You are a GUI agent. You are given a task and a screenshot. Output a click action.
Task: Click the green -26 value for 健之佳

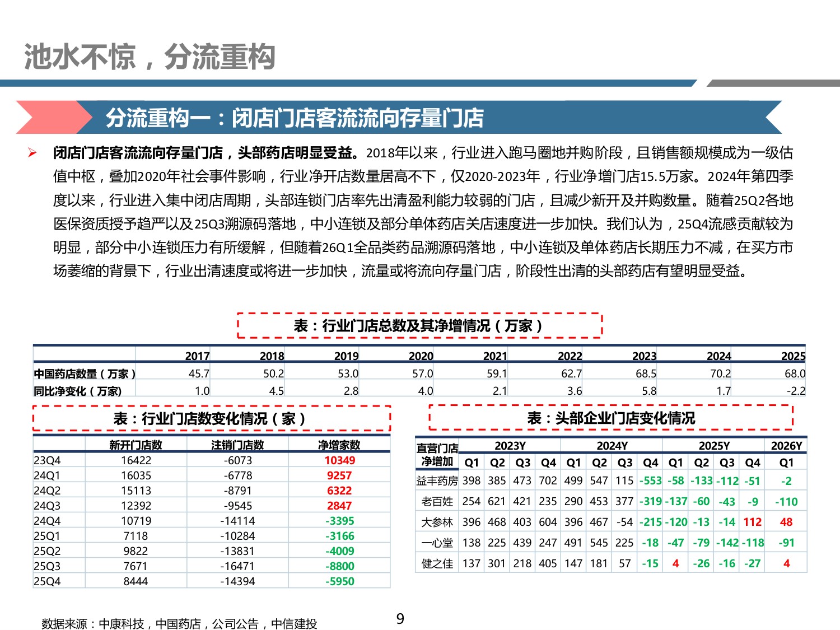pyautogui.click(x=701, y=563)
